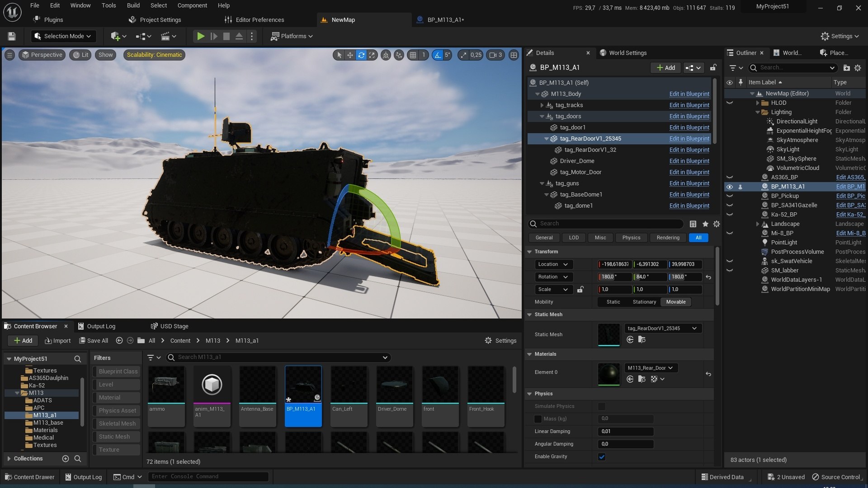
Task: Activate the rotate gizmo tool in viewport
Action: [x=361, y=55]
